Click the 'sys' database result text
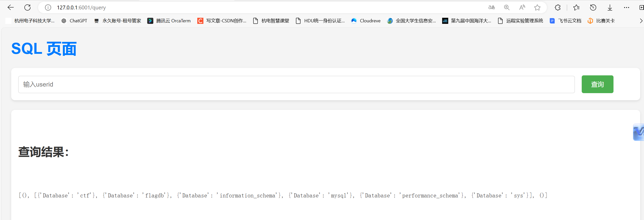Viewport: 644px width, 220px height. (518, 195)
